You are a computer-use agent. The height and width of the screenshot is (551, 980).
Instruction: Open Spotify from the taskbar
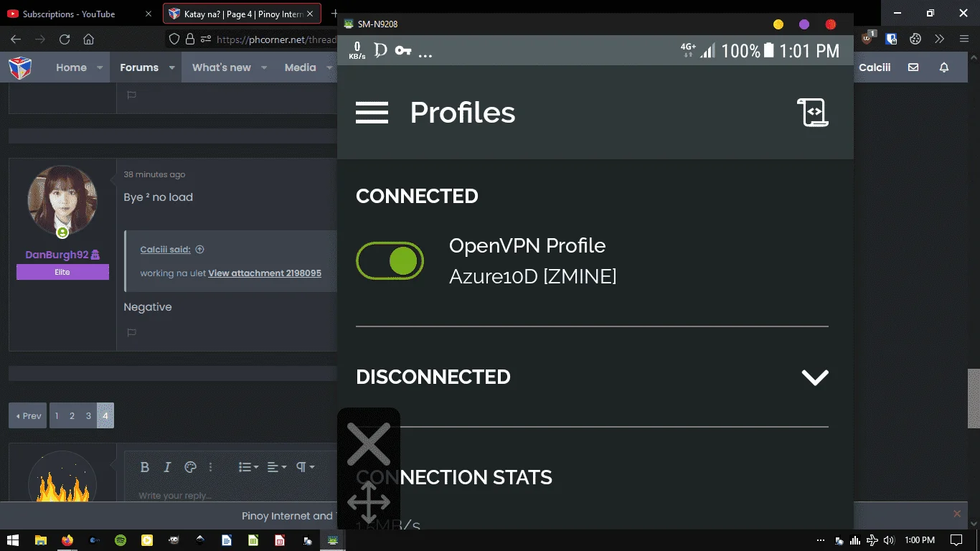click(121, 540)
